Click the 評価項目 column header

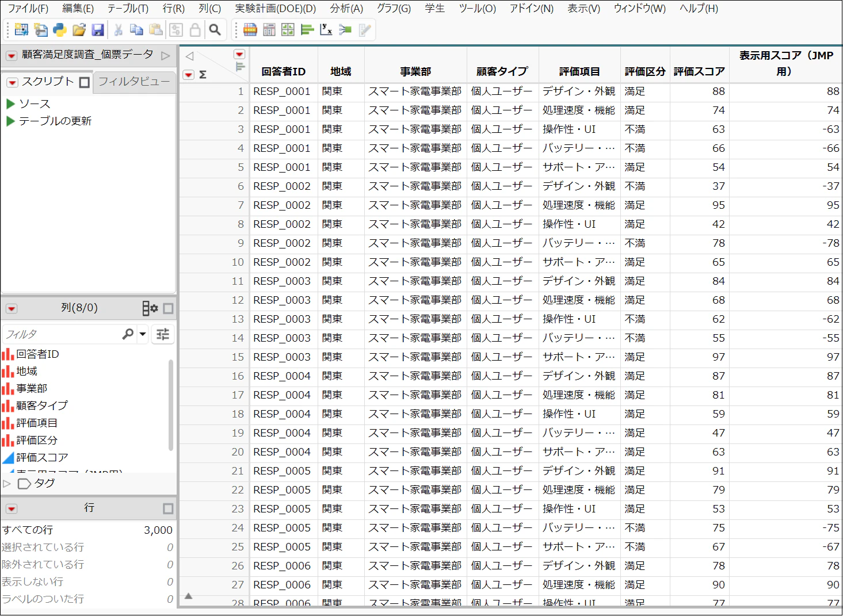tap(579, 72)
